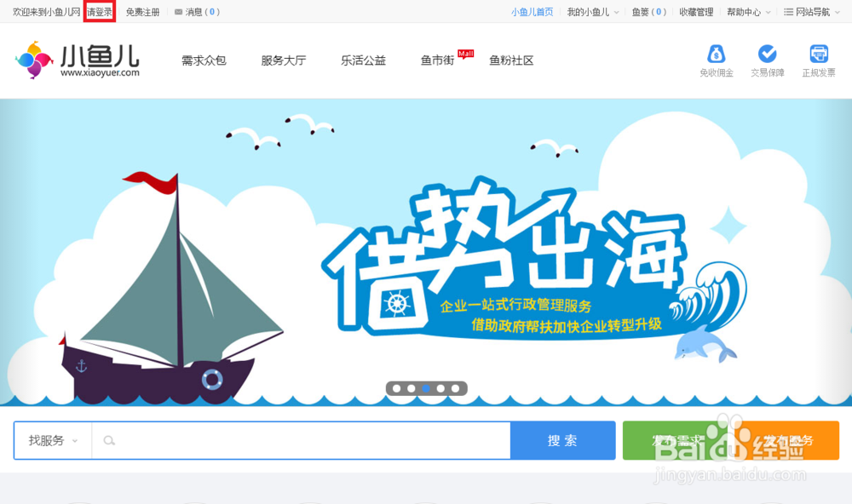This screenshot has width=852, height=504.
Task: Select the last banner carousel dot
Action: (x=455, y=388)
